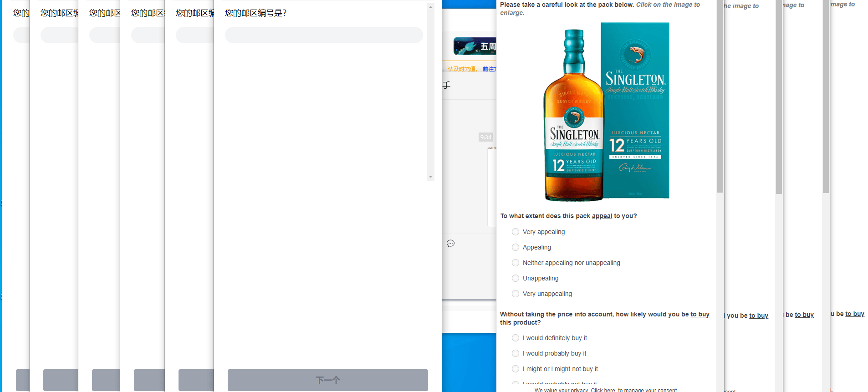Open 'Click here' privacy consent link

coord(603,390)
